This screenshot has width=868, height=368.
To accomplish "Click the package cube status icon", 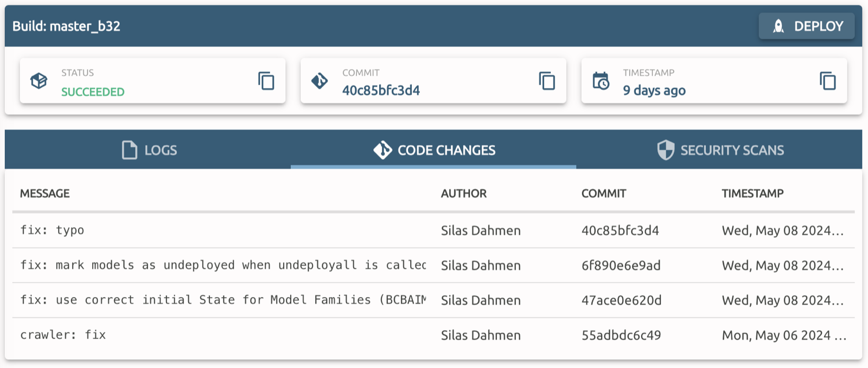I will coord(39,81).
